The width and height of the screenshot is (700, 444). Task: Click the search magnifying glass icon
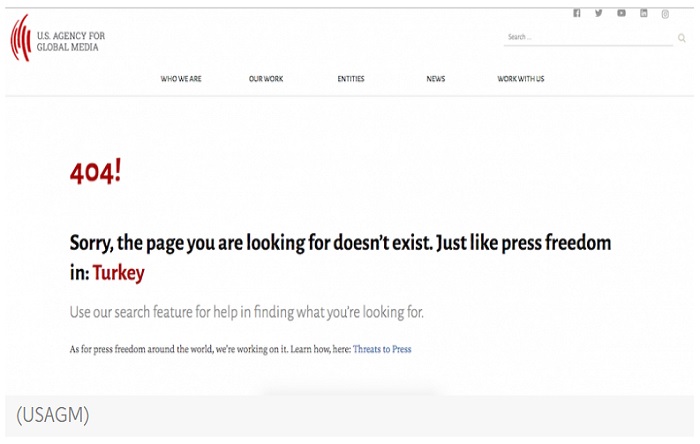pyautogui.click(x=682, y=38)
